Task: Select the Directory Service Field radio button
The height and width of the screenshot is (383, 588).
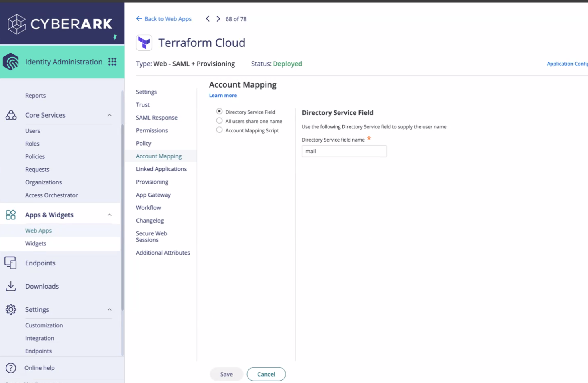Action: [x=219, y=112]
